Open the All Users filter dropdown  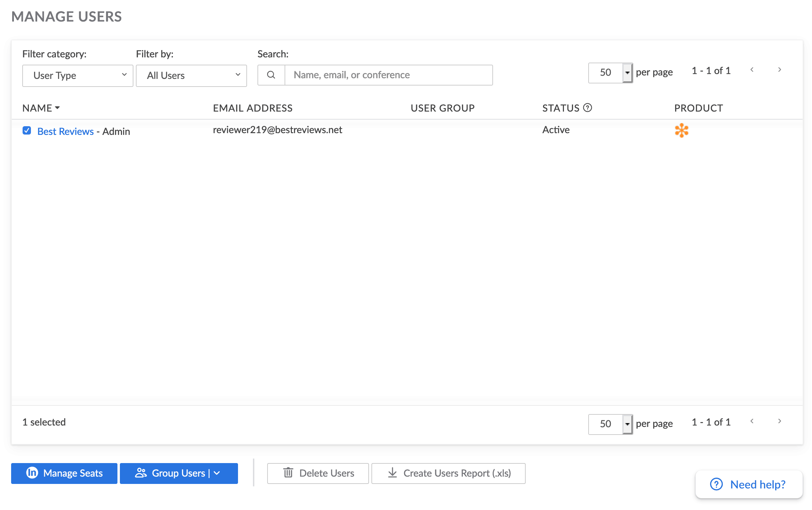191,75
